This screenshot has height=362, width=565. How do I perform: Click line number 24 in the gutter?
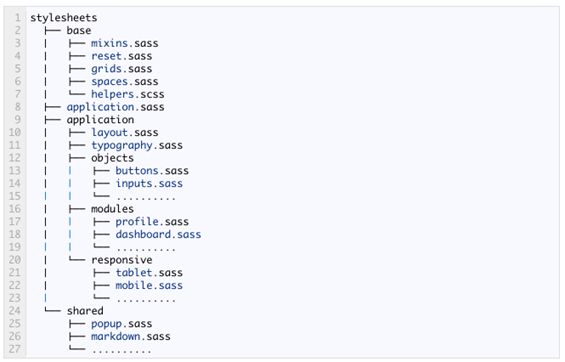(x=15, y=310)
